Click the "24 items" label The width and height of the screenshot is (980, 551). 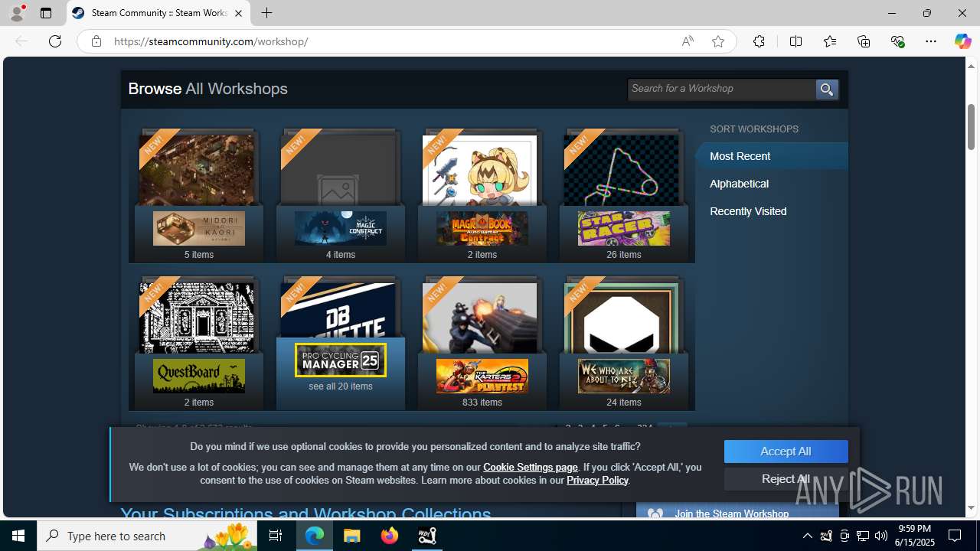point(624,403)
